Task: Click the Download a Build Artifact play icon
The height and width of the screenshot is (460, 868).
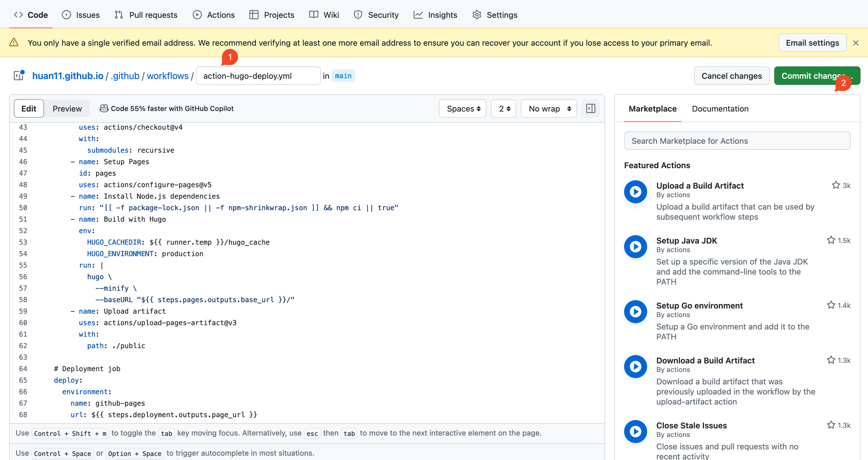Action: [x=636, y=366]
